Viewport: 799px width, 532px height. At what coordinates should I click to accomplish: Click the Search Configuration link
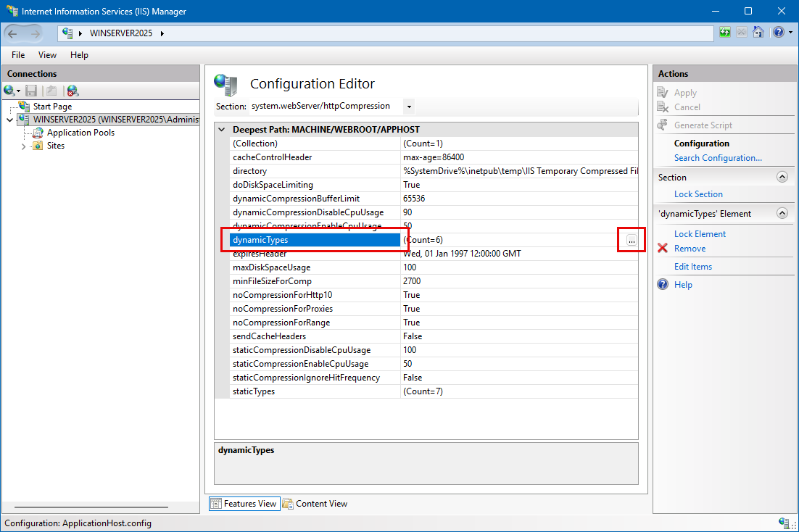coord(718,158)
